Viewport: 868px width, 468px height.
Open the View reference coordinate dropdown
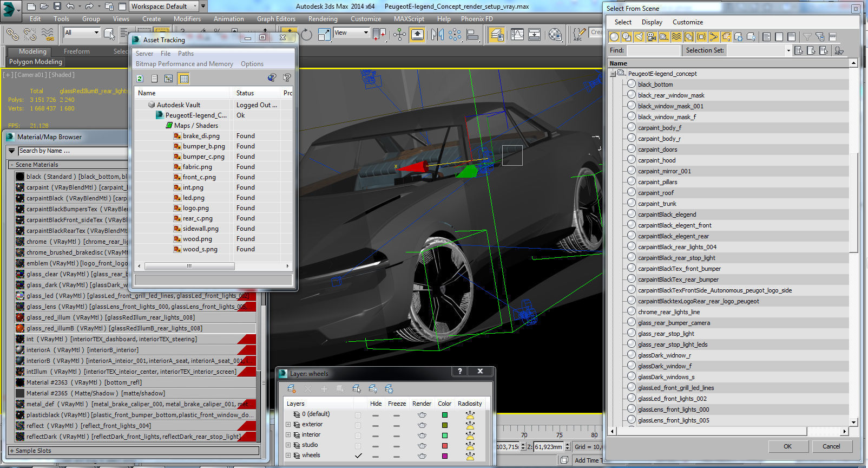pyautogui.click(x=351, y=32)
